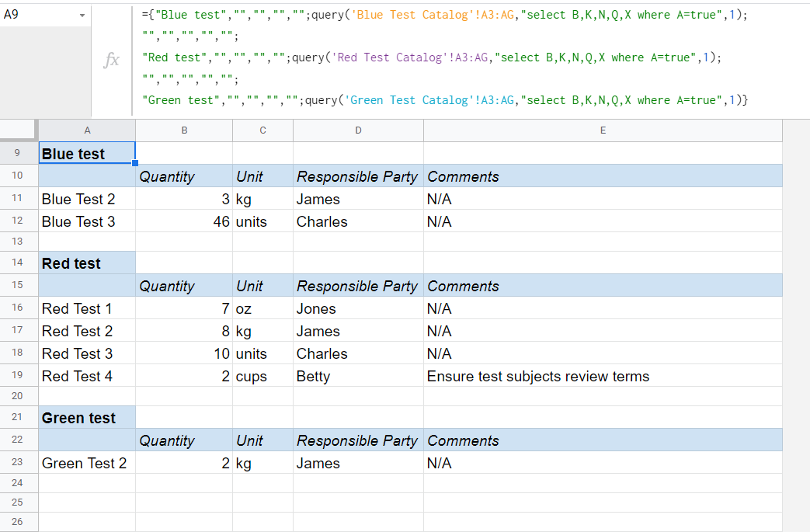Image resolution: width=810 pixels, height=532 pixels.
Task: Select row 26 header
Action: click(18, 522)
